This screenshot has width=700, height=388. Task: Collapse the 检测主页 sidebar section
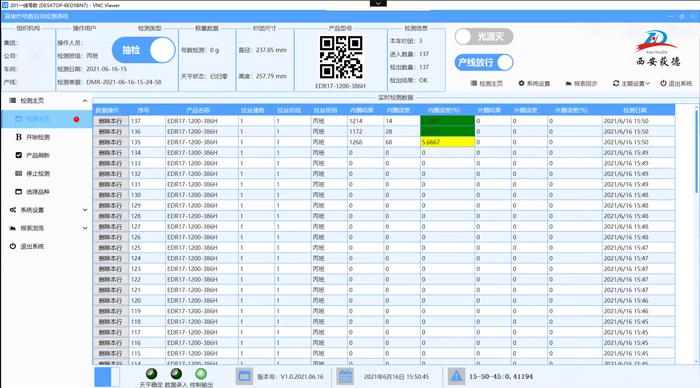coord(85,101)
